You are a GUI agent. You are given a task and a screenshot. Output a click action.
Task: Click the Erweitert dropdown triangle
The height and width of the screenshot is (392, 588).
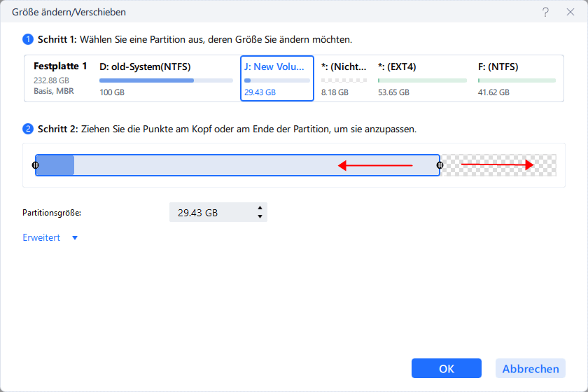click(x=75, y=238)
